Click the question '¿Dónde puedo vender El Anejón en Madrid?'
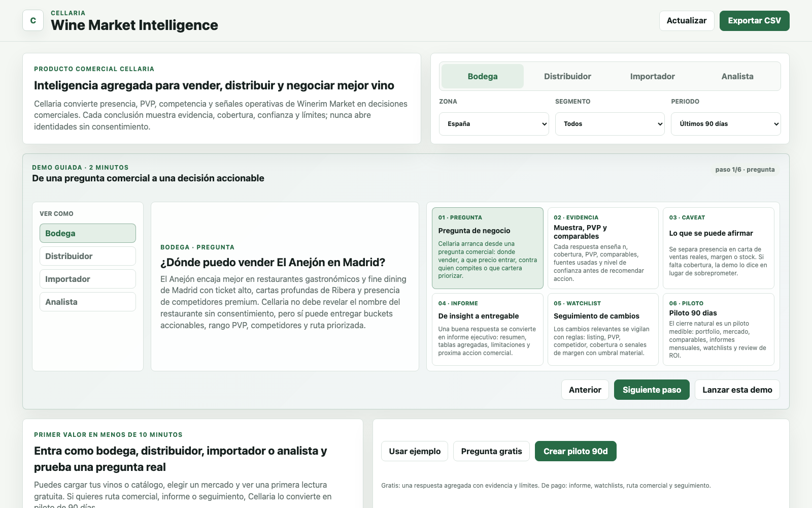Image resolution: width=812 pixels, height=508 pixels. [x=273, y=262]
